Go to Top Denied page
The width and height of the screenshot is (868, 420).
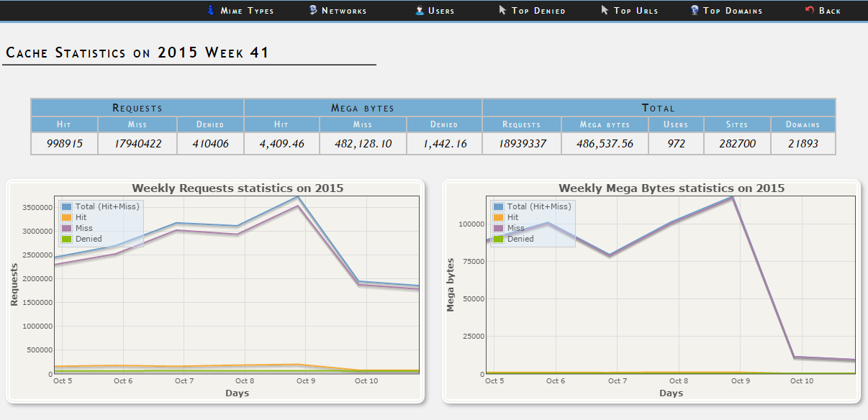[x=538, y=11]
